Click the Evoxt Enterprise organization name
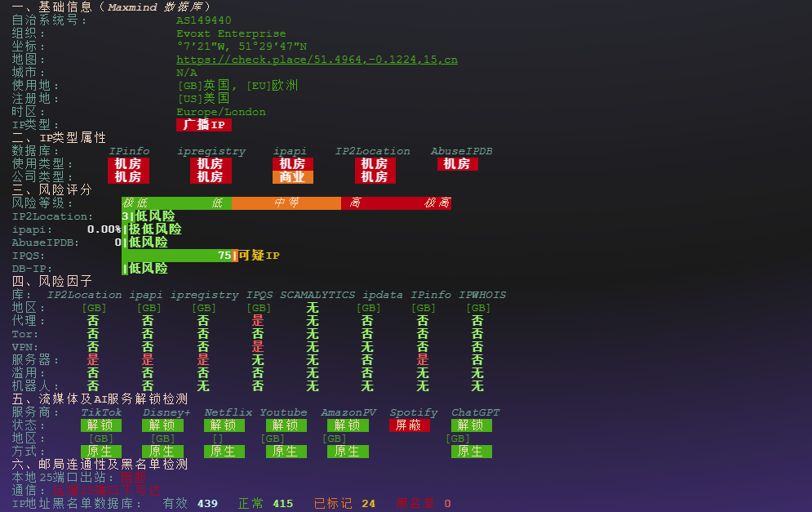Viewport: 812px width, 512px height. 231,33
